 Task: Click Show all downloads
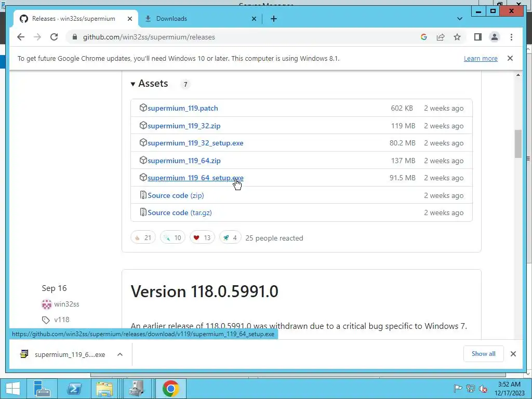coord(484,354)
